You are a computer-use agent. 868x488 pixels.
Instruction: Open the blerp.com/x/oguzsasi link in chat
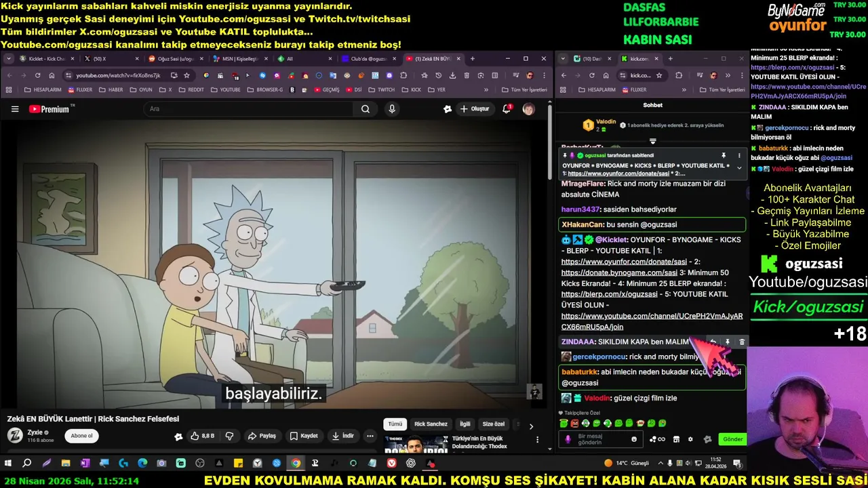tap(609, 294)
